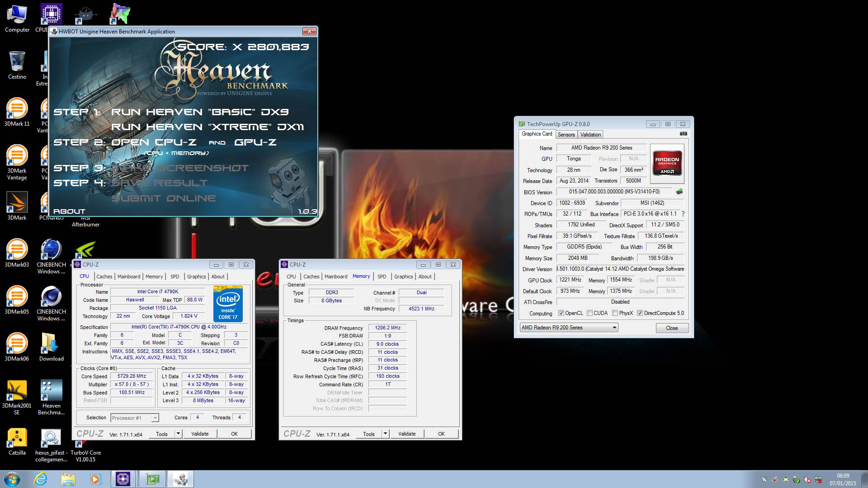Toggle the DirectCompute 5.0 checkbox

point(640,313)
